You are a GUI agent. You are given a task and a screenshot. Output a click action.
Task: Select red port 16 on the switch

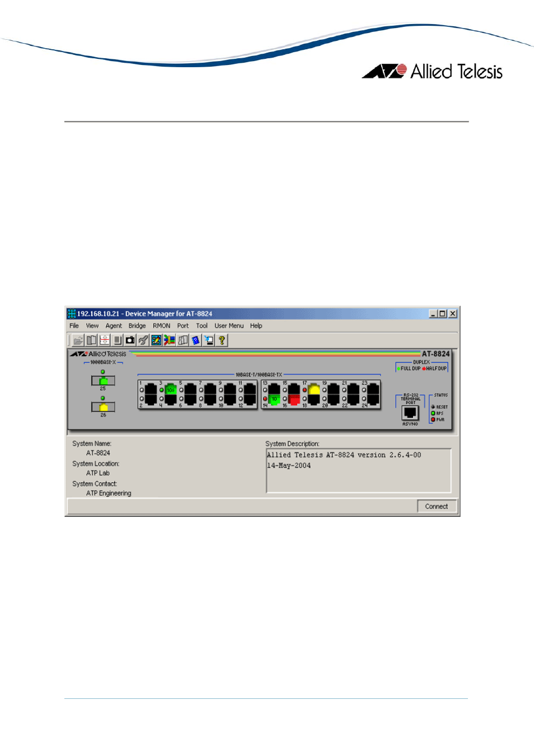294,399
